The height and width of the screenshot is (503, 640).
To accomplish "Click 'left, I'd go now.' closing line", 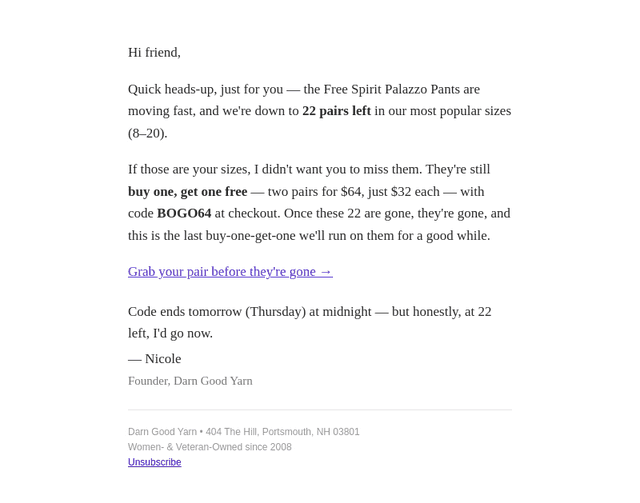I will pyautogui.click(x=170, y=333).
